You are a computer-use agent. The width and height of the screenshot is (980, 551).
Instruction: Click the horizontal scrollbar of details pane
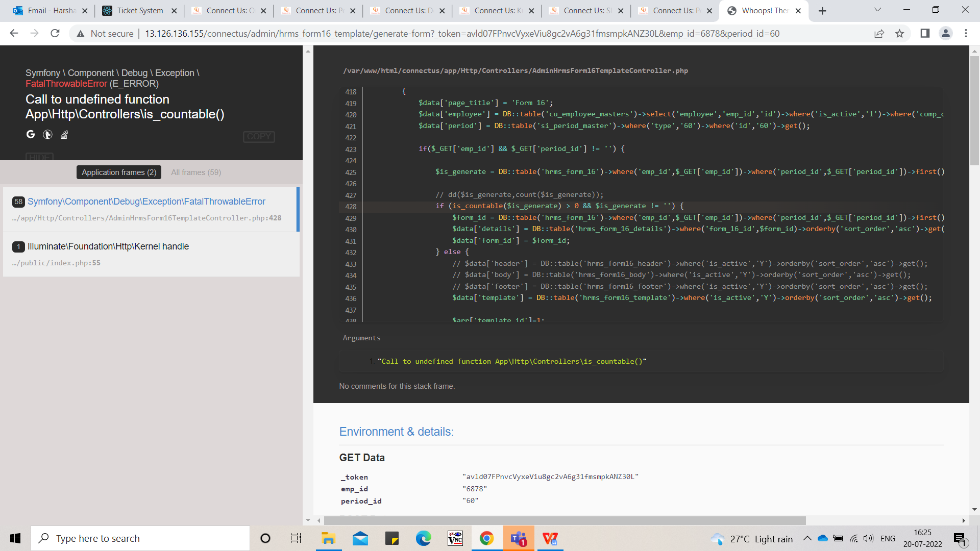(x=565, y=520)
